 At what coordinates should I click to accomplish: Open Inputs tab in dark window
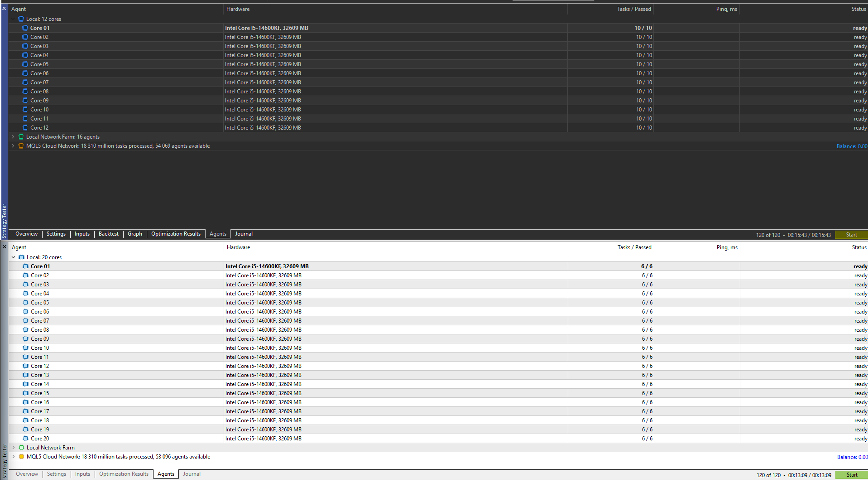(x=82, y=234)
